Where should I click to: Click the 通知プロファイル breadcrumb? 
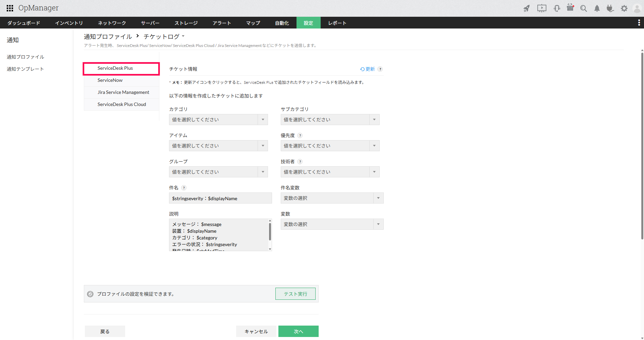pos(108,37)
